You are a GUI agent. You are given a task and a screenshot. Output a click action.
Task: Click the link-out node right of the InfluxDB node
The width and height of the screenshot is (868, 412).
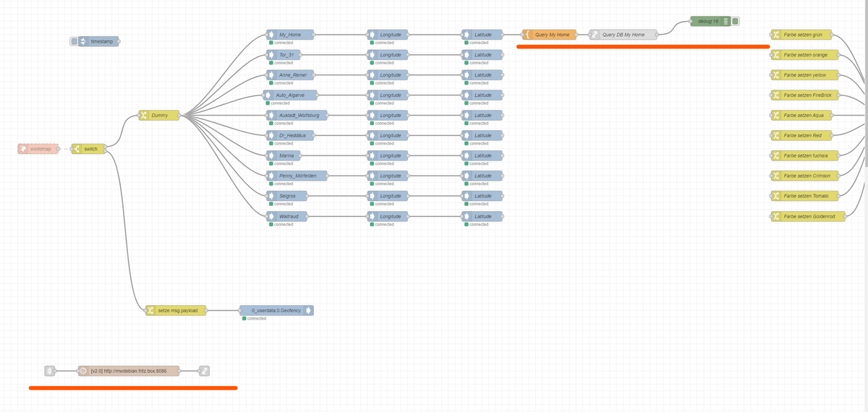pos(204,371)
